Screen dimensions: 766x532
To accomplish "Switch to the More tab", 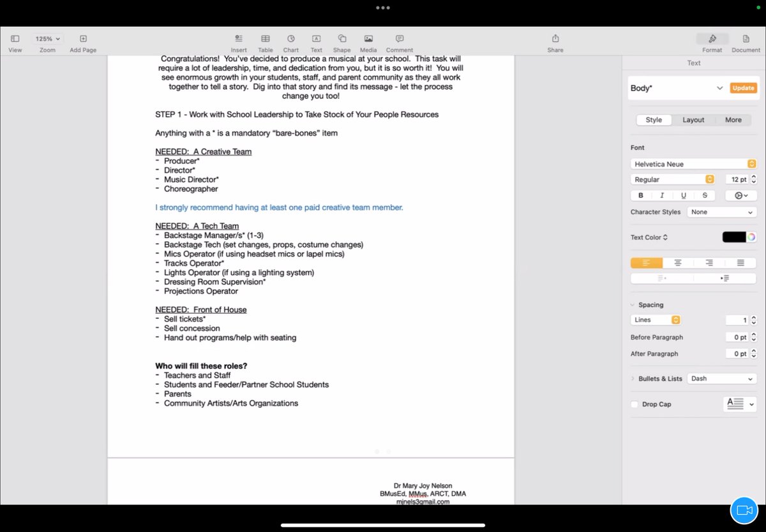I will (733, 120).
